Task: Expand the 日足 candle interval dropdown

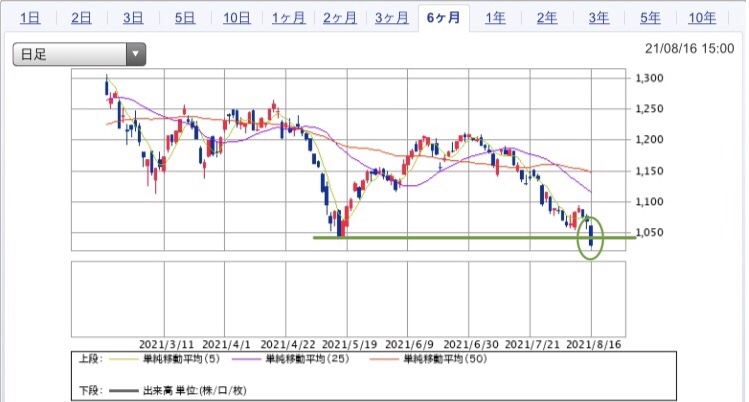Action: (79, 55)
